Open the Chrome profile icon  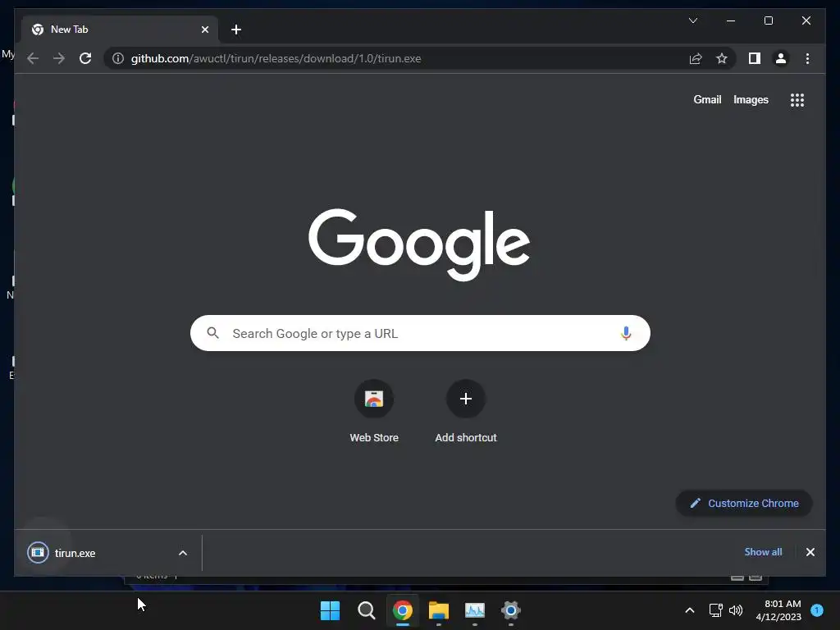click(781, 58)
